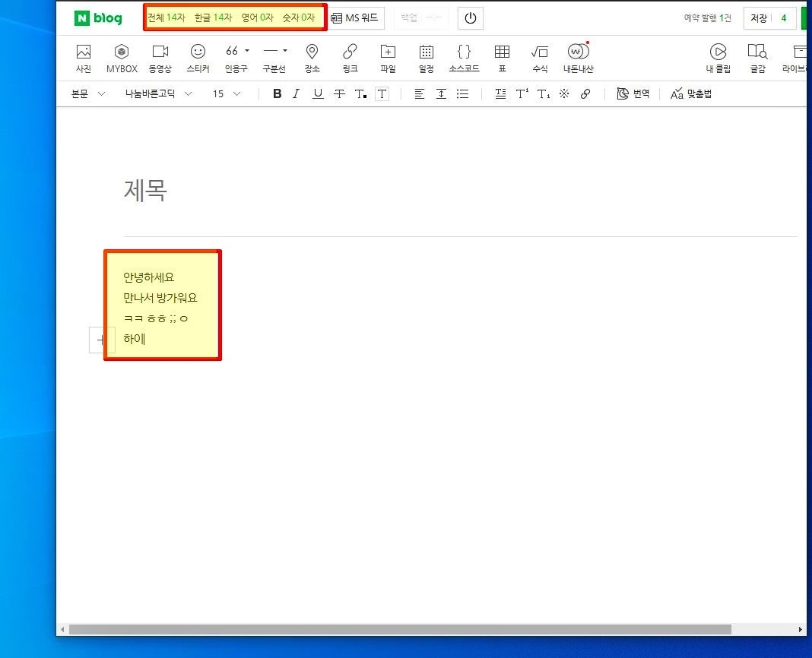Open the 스티커 sticker picker
This screenshot has width=812, height=658.
[x=198, y=58]
